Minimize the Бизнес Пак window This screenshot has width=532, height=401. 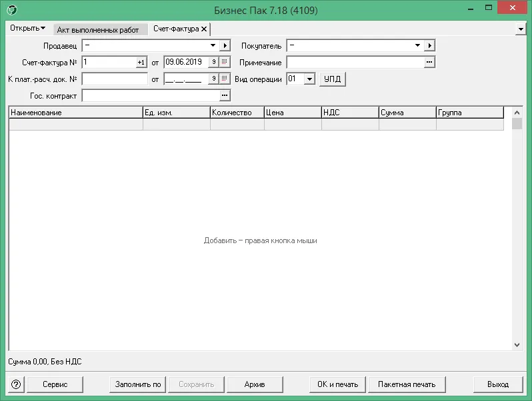pos(471,8)
